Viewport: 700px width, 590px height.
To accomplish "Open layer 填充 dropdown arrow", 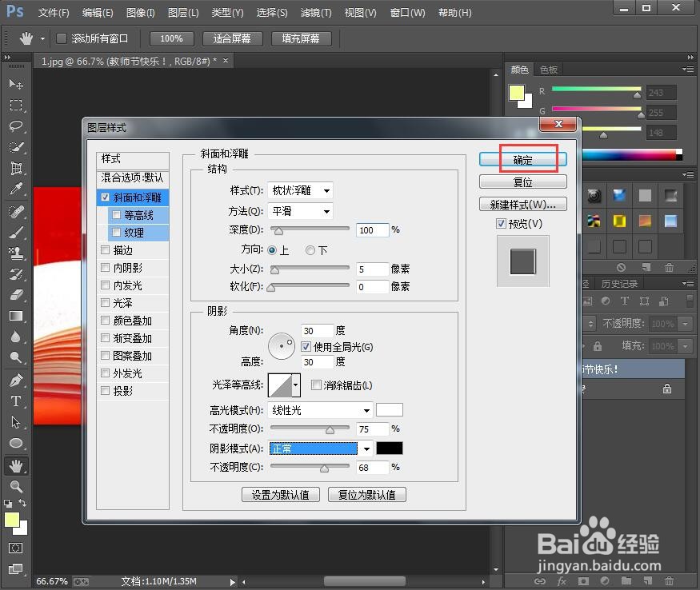I will tap(686, 346).
